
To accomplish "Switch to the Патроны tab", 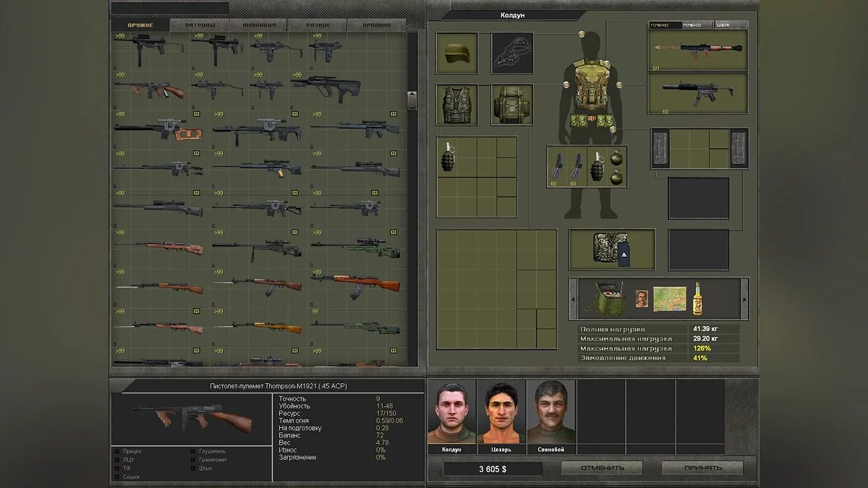I will (x=199, y=25).
